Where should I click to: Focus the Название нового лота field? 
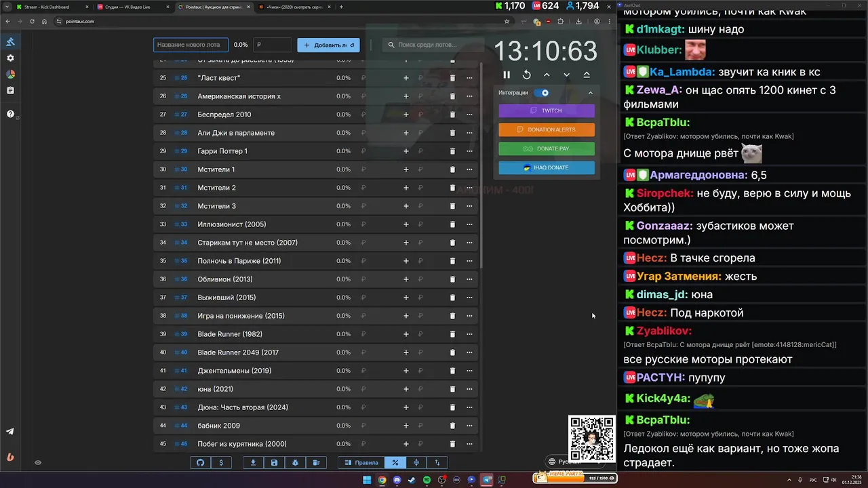191,45
